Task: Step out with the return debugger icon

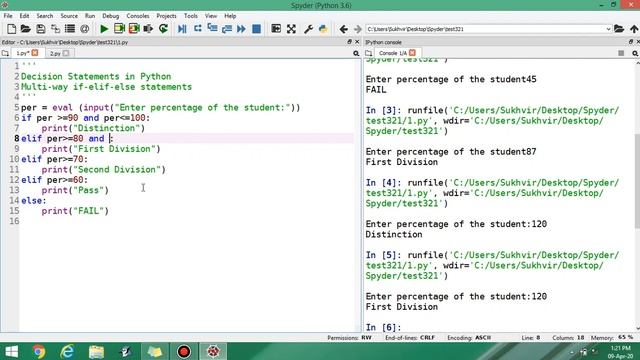Action: 227,29
